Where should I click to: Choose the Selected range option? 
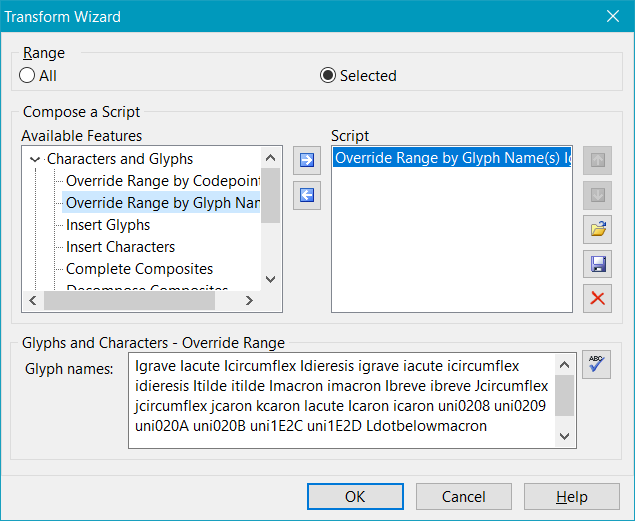(x=328, y=75)
